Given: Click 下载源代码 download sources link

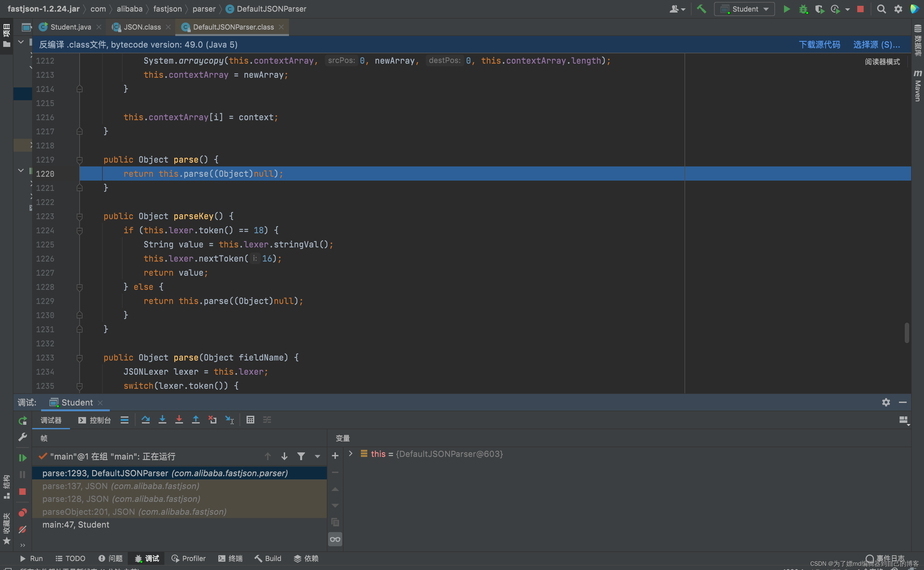Looking at the screenshot, I should tap(819, 44).
